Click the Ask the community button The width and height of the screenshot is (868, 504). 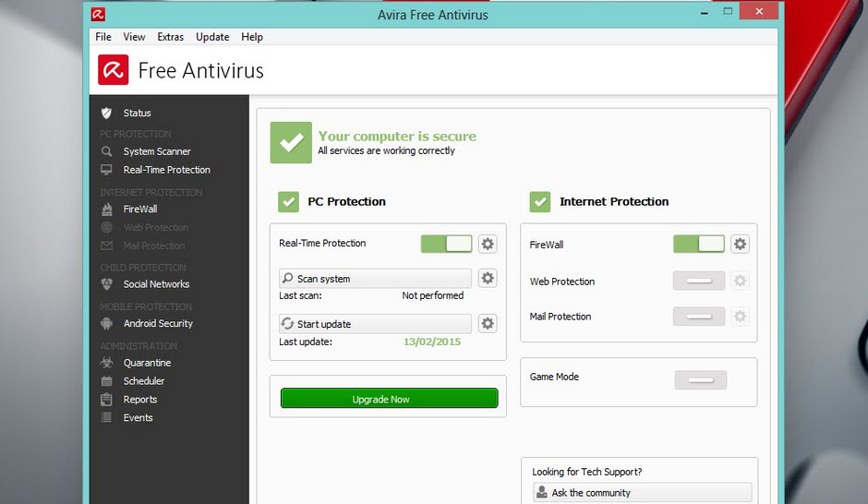(642, 492)
